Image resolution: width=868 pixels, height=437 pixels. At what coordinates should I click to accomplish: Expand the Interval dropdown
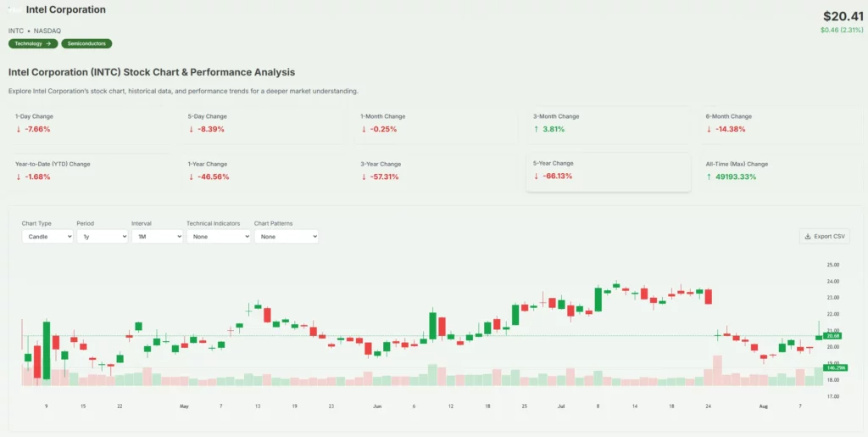(x=157, y=237)
